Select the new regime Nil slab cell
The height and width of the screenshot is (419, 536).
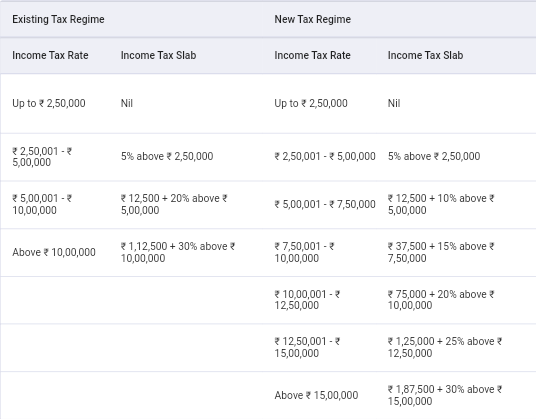tap(394, 103)
